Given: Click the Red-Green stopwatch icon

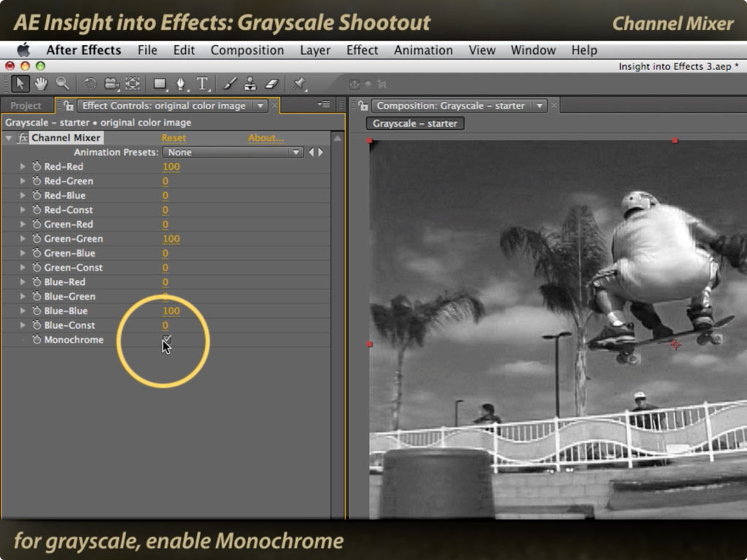Looking at the screenshot, I should (x=36, y=181).
